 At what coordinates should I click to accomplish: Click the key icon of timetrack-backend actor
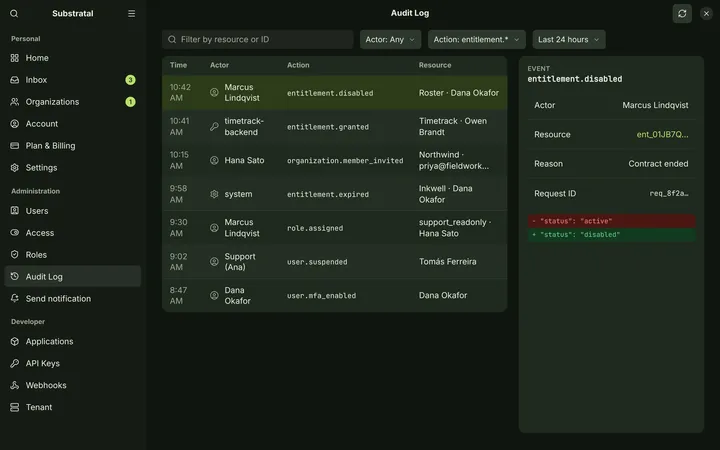(x=214, y=127)
